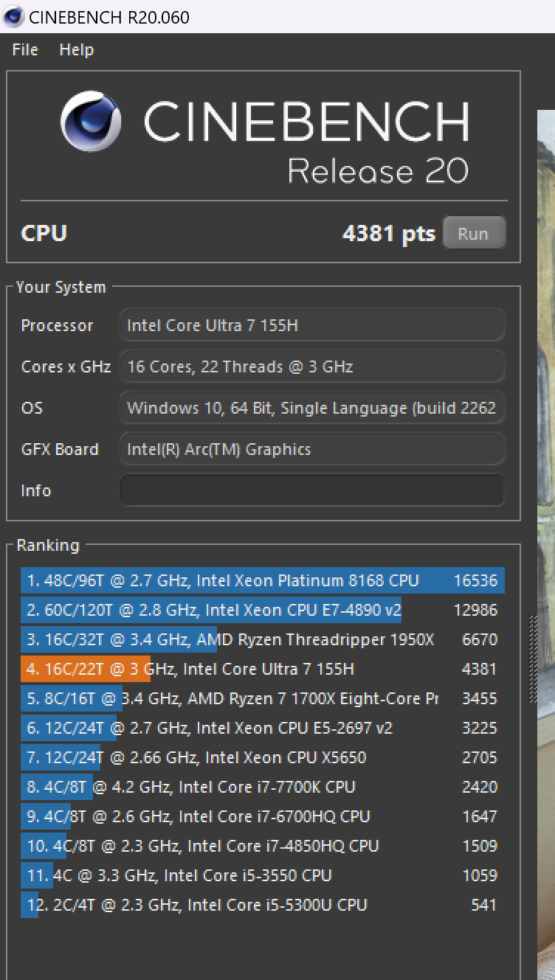The width and height of the screenshot is (555, 980).
Task: Select the Core i7-7700K ranking row
Action: 263,787
